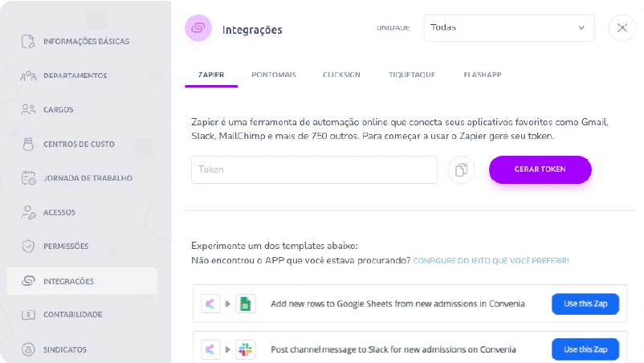Click the Unidade dropdown chevron arrow
Image resolution: width=644 pixels, height=363 pixels.
(x=581, y=27)
